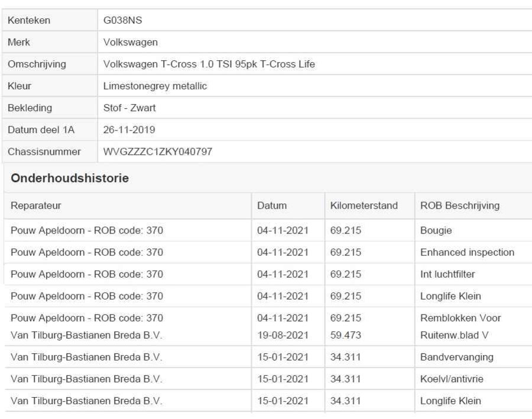Click the Datum column header
The width and height of the screenshot is (532, 419).
[271, 206]
